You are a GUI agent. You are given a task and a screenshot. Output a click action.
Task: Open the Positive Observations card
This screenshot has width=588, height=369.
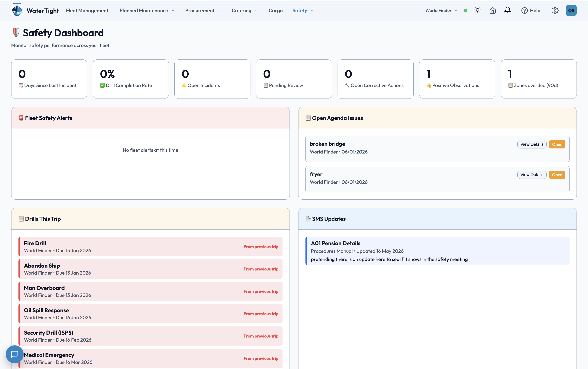(x=457, y=79)
